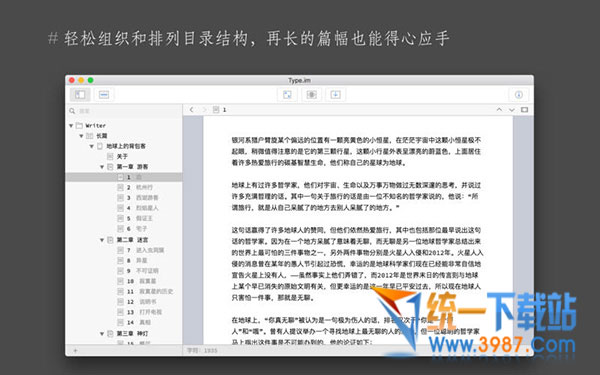Collapse the 第三章 chapter triangle
Viewport: 600px width, 375px height.
pyautogui.click(x=102, y=334)
